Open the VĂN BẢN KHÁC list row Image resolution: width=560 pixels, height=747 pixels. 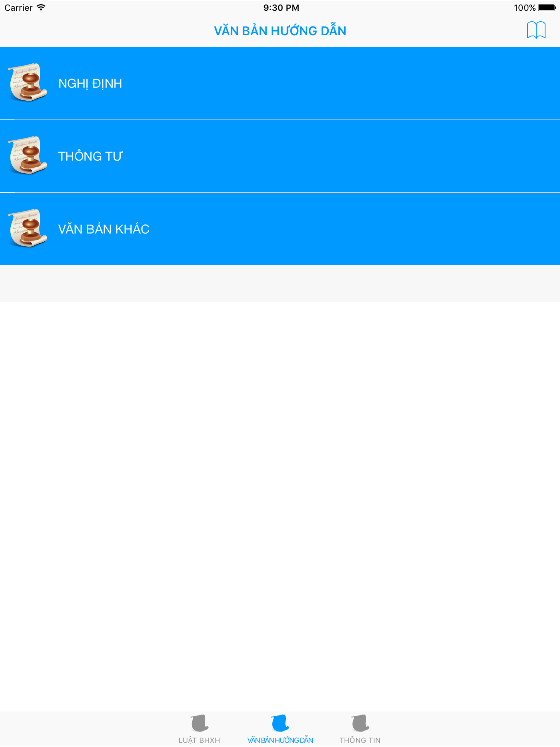tap(280, 229)
